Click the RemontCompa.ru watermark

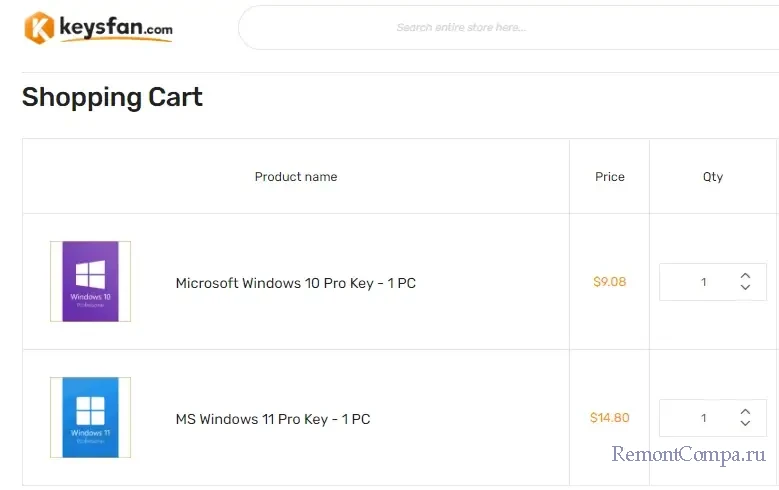pyautogui.click(x=689, y=456)
